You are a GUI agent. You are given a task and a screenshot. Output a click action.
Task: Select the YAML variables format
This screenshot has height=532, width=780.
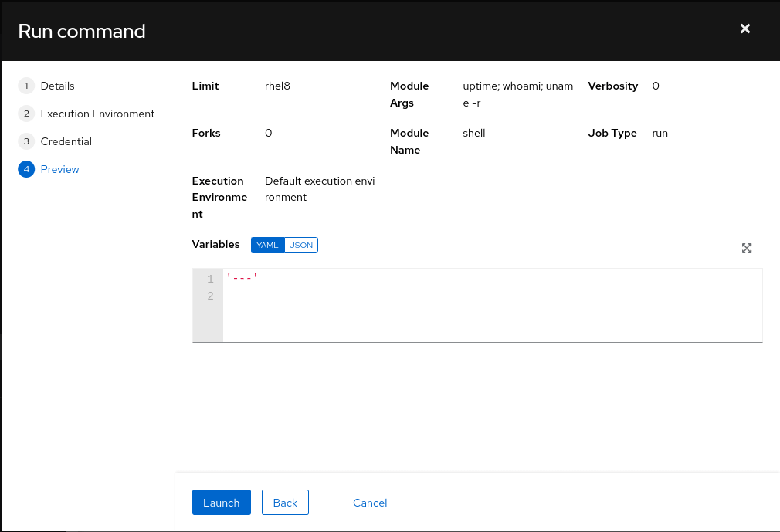tap(267, 245)
